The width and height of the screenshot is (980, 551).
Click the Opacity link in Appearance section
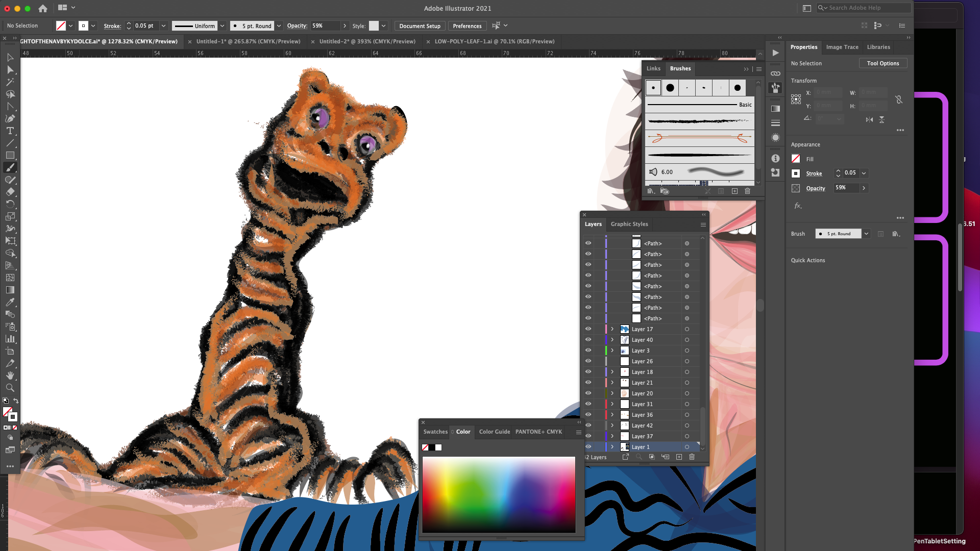(x=816, y=188)
